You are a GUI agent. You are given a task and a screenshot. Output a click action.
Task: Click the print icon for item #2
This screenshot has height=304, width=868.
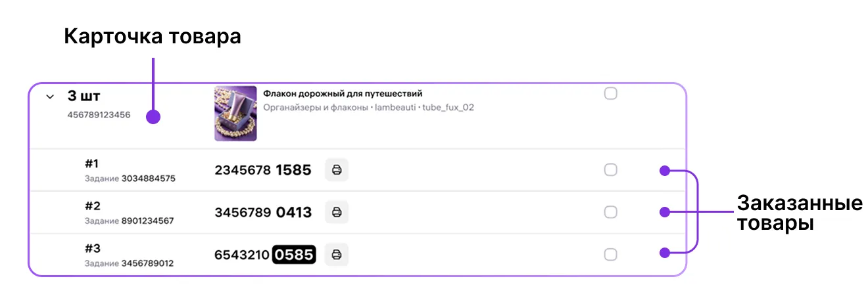(x=337, y=212)
